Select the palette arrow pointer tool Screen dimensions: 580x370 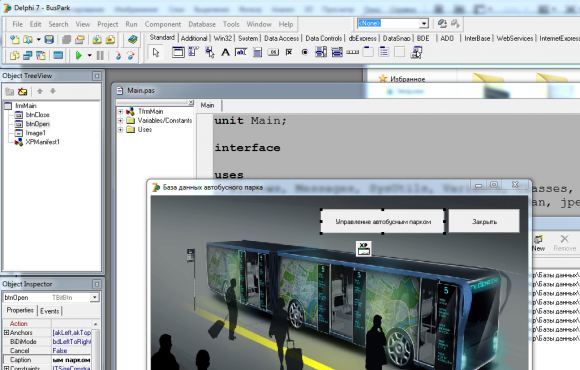click(156, 53)
